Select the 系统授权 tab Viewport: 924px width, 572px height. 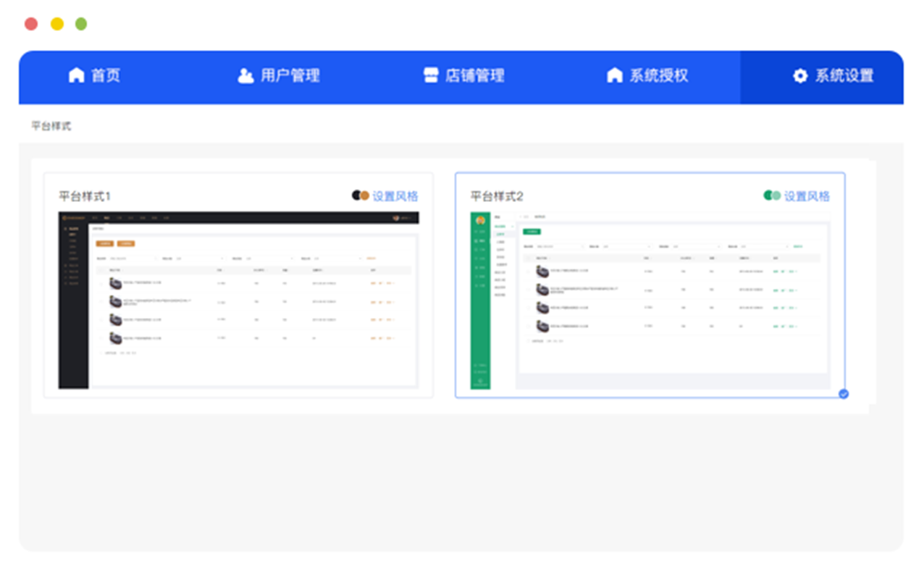[658, 75]
